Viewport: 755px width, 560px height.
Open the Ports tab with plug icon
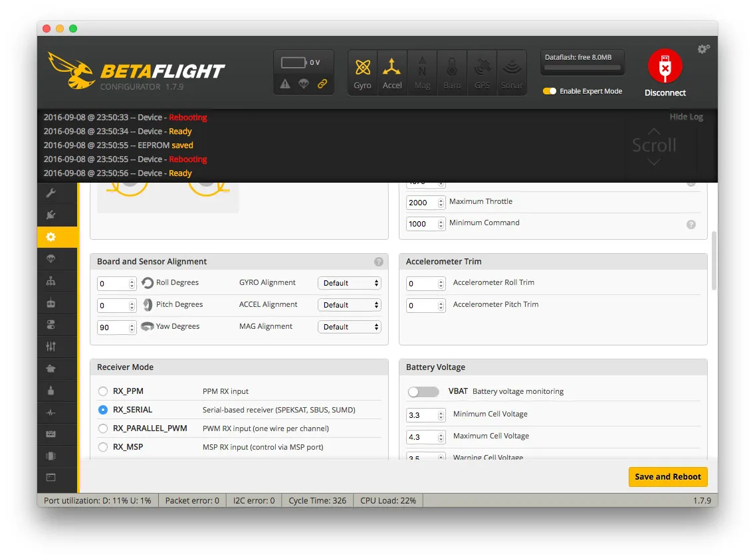[x=51, y=215]
